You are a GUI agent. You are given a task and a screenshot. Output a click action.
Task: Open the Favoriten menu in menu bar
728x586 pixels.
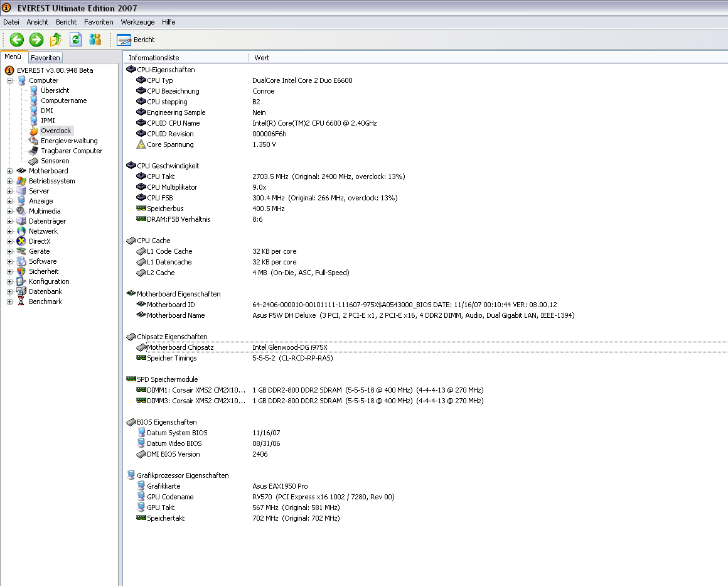pyautogui.click(x=99, y=22)
